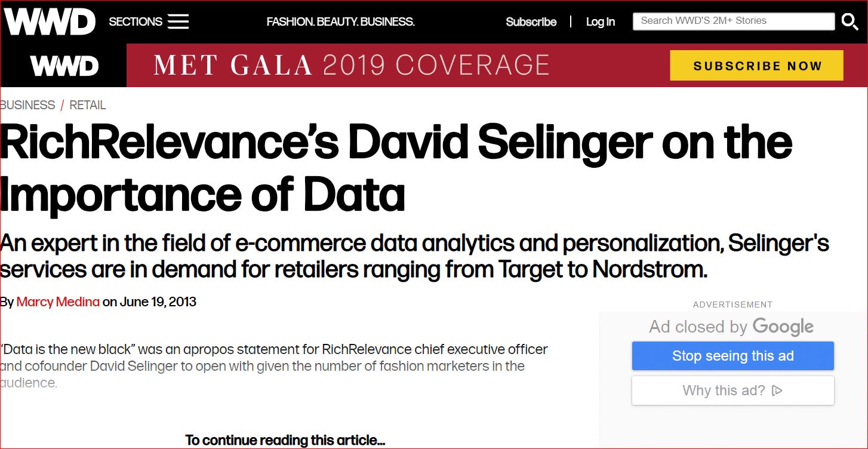Click the AdChoices icon beside Why this ad
This screenshot has height=449, width=868.
pyautogui.click(x=777, y=390)
